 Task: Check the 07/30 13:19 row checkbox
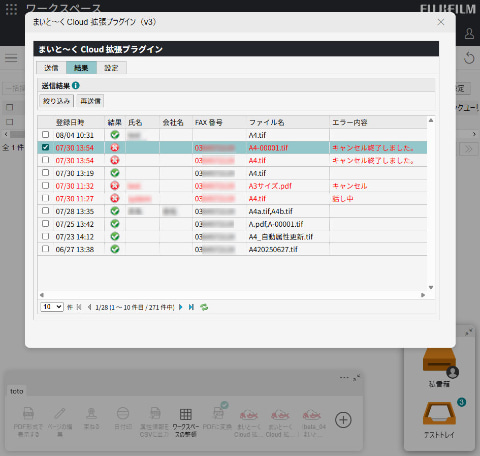45,173
